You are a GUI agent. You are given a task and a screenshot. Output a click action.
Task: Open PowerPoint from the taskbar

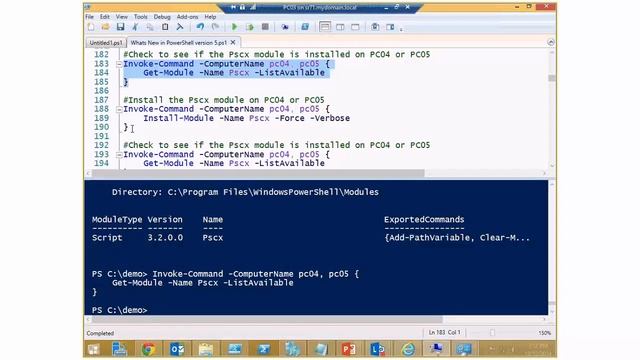(x=349, y=349)
